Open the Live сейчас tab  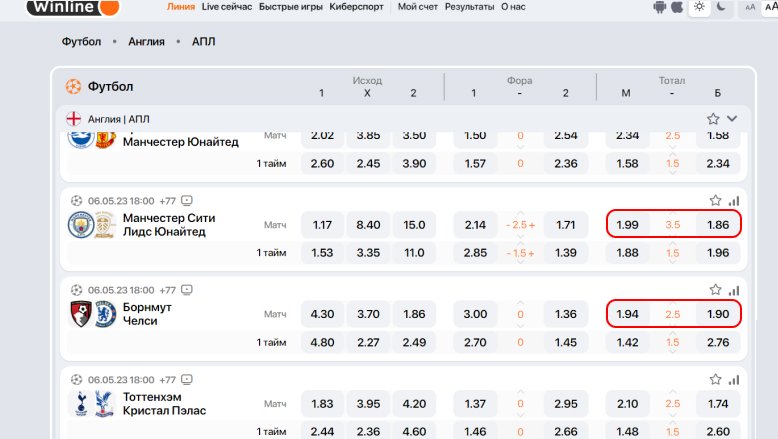point(226,6)
